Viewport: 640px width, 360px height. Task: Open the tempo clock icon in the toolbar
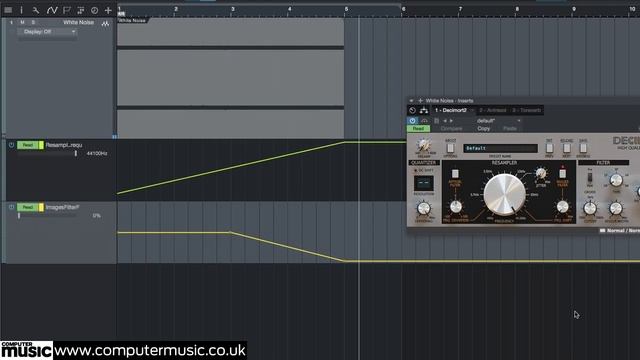[94, 10]
